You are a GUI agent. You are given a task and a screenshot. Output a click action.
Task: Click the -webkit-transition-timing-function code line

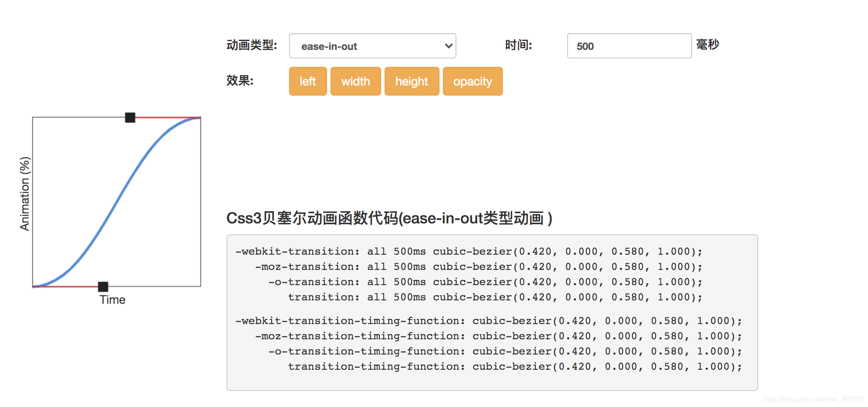[x=489, y=321]
